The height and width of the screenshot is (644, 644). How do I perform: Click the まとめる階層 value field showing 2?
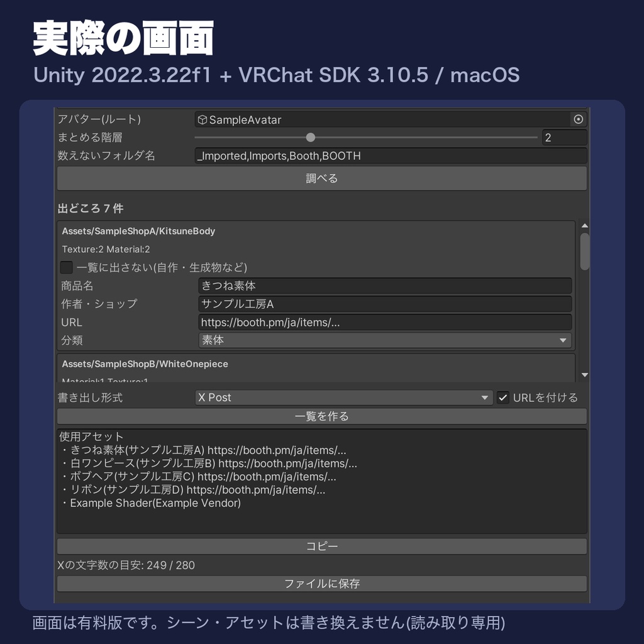click(564, 138)
